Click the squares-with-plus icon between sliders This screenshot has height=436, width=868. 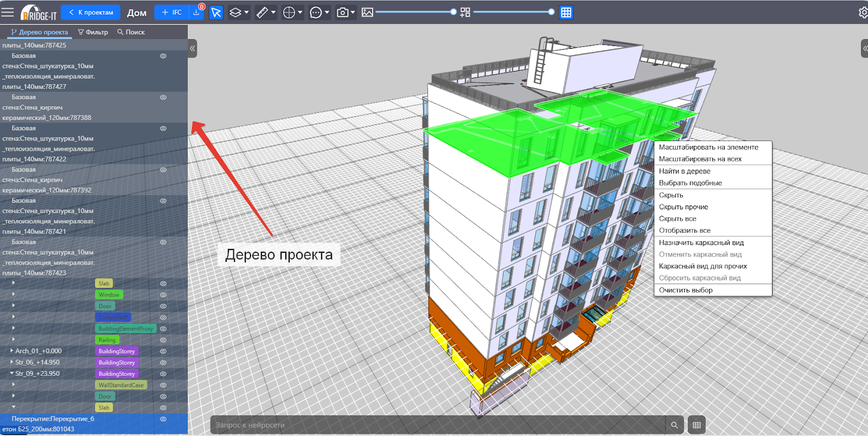click(x=465, y=12)
